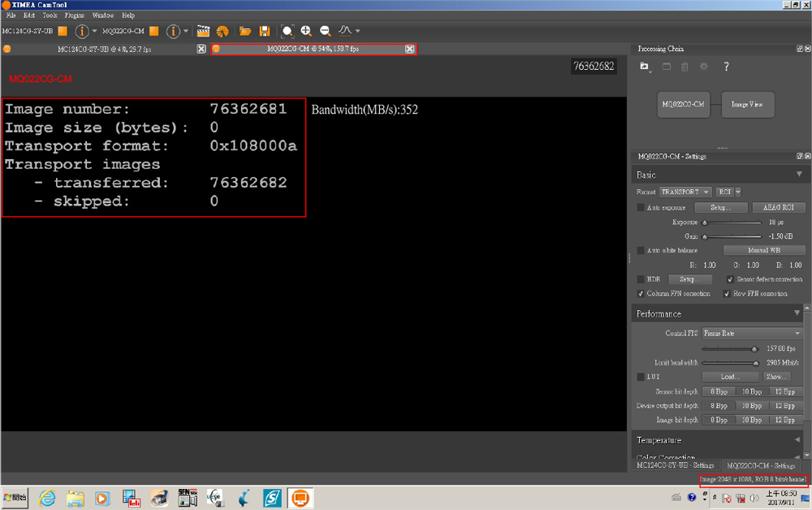Disable Sensor defects correction
The height and width of the screenshot is (510, 812).
[730, 279]
